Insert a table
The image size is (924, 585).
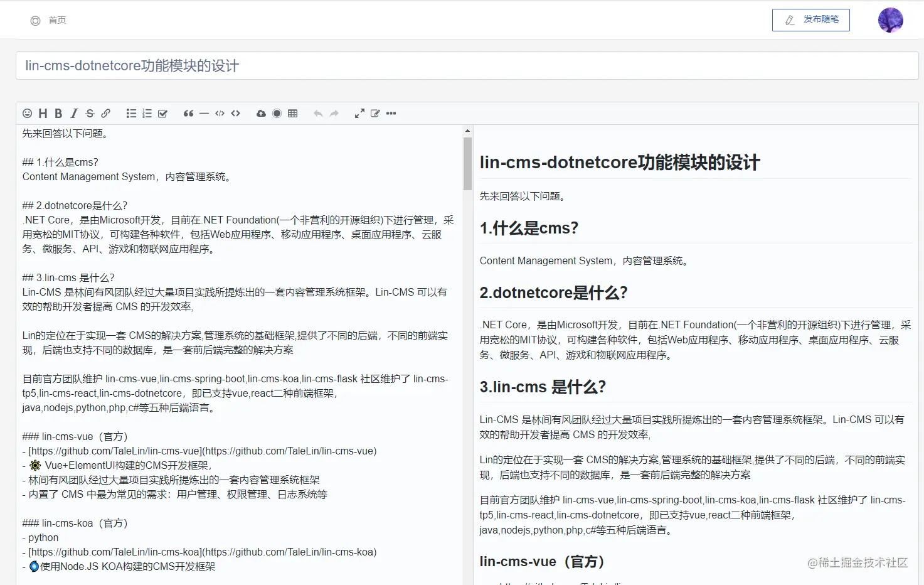tap(292, 114)
